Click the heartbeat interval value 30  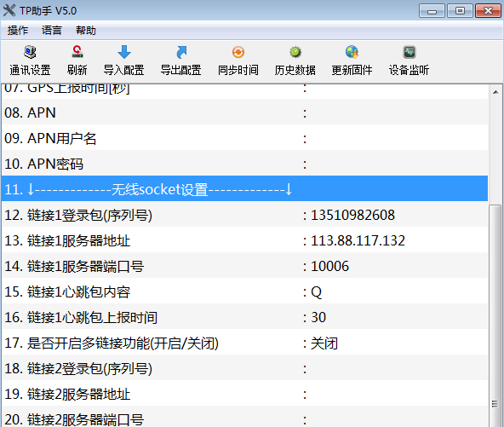click(x=318, y=318)
